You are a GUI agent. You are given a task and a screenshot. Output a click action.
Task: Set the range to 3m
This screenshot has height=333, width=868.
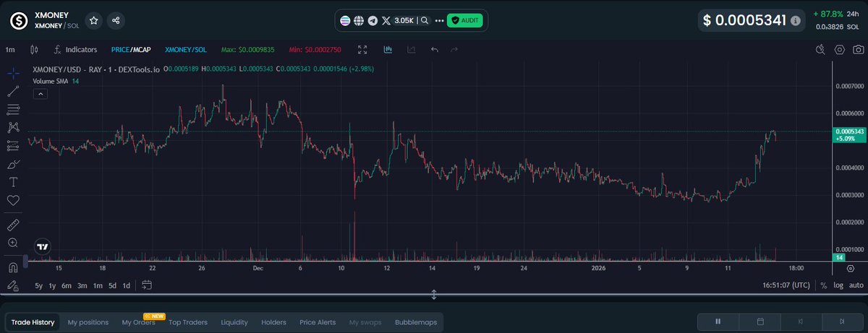82,285
